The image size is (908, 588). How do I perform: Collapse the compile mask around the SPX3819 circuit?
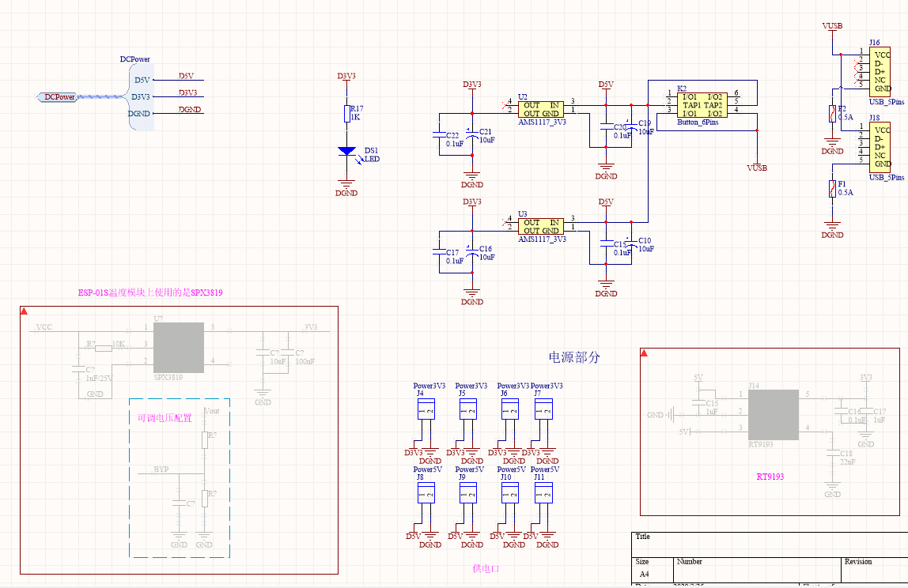25,311
